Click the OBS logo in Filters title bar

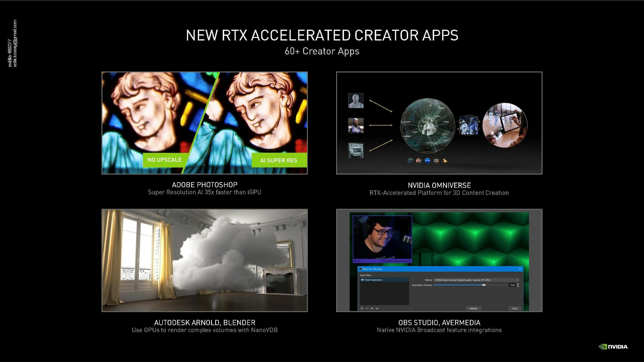(360, 269)
